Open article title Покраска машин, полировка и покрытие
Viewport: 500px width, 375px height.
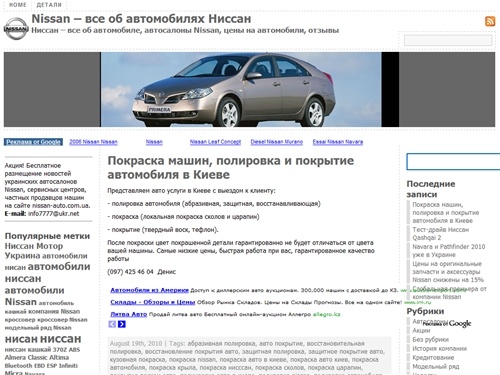(231, 167)
